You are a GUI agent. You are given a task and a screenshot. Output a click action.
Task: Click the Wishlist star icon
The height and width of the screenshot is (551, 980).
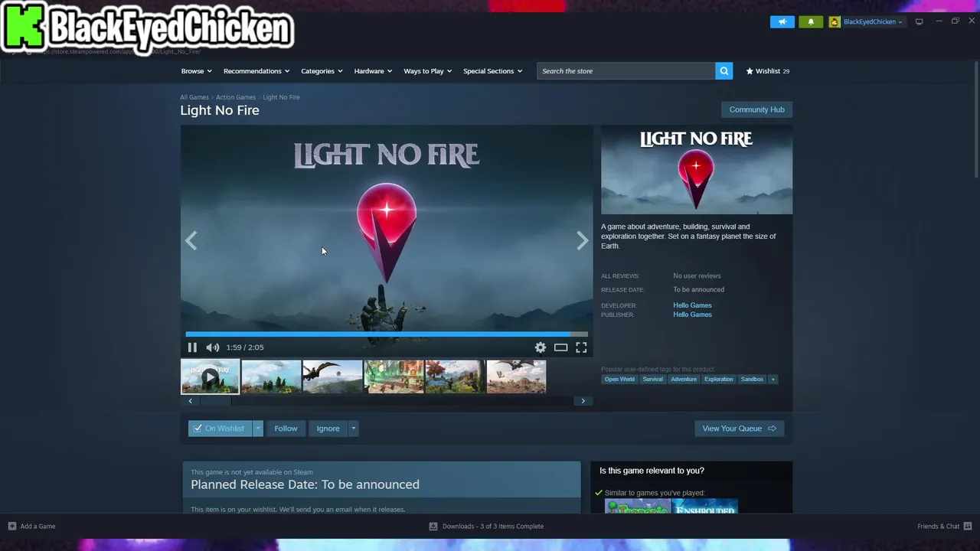click(750, 71)
